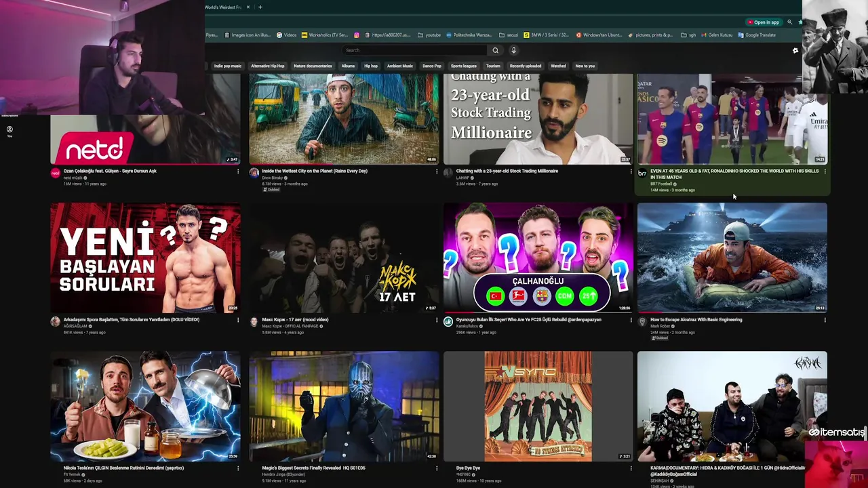Play the ÇALHANOĞLU rebuild video thumbnail
Screen dimensions: 868x488
click(x=538, y=258)
